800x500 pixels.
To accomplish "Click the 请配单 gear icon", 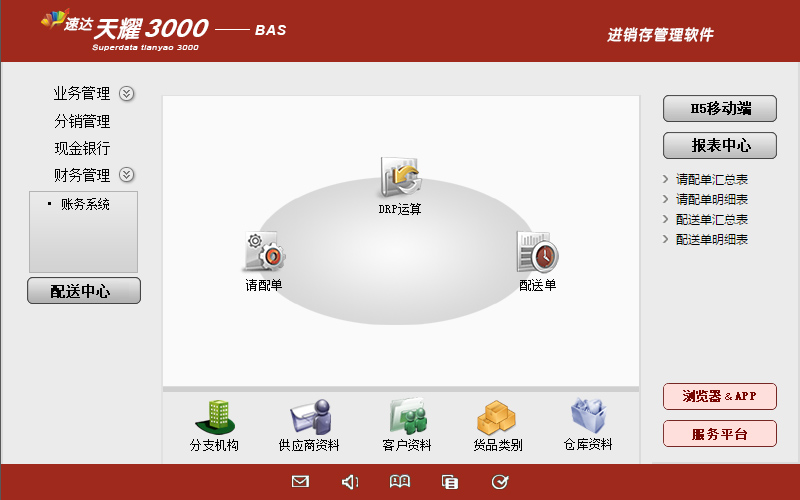I will coord(264,252).
